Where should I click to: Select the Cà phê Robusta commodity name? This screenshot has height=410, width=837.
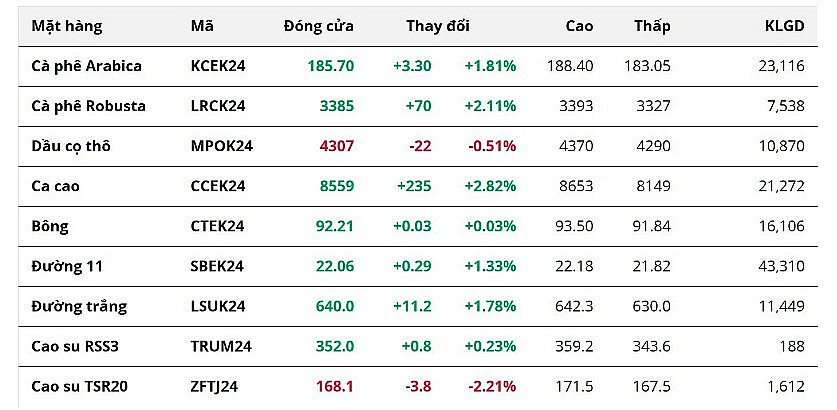point(89,106)
